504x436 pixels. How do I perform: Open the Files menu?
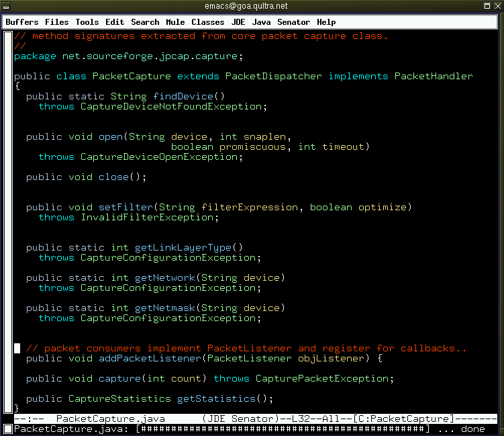[x=56, y=22]
